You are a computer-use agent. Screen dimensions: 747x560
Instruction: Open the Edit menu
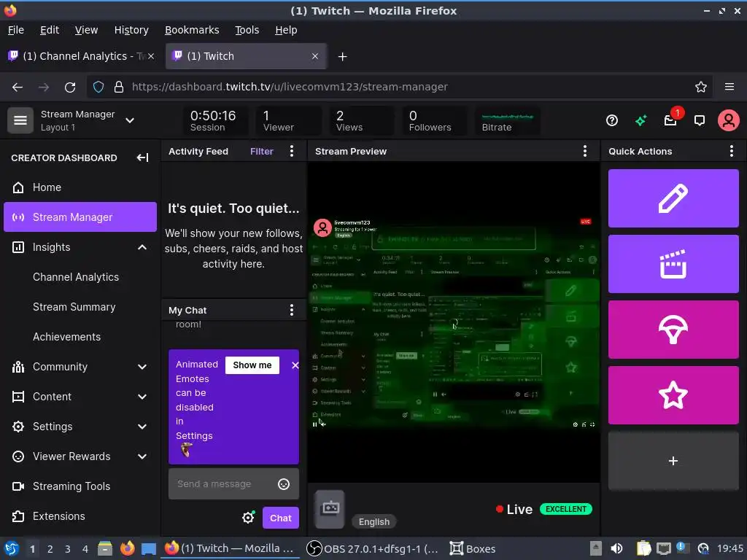pos(50,30)
